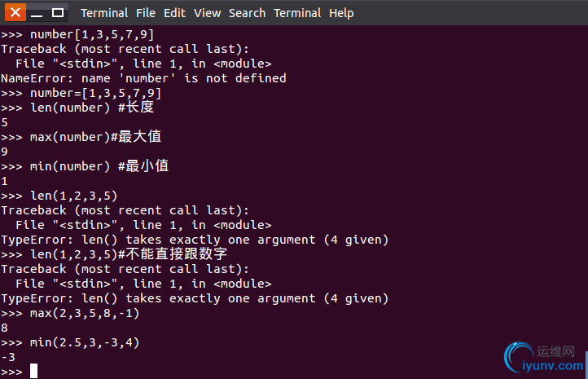
Task: Click the min(2.5,3,-3,4) command line
Action: click(70, 342)
